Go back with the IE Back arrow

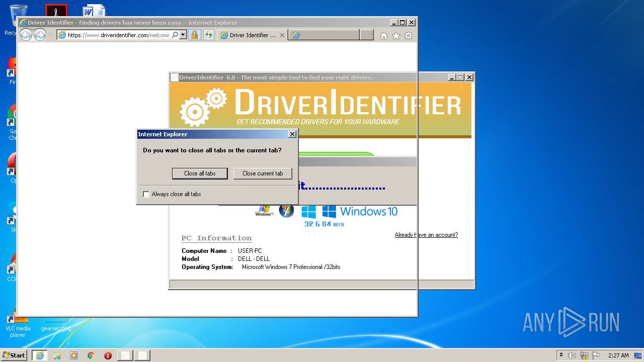[26, 35]
